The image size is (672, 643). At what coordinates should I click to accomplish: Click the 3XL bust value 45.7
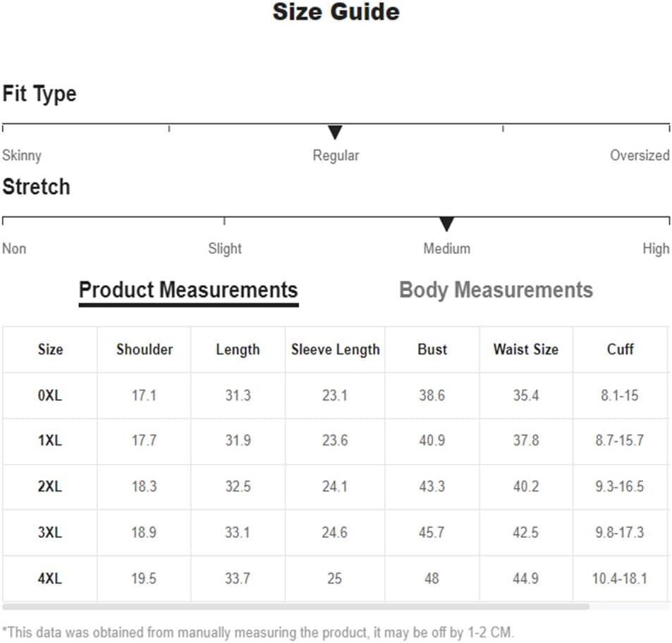[x=432, y=532]
